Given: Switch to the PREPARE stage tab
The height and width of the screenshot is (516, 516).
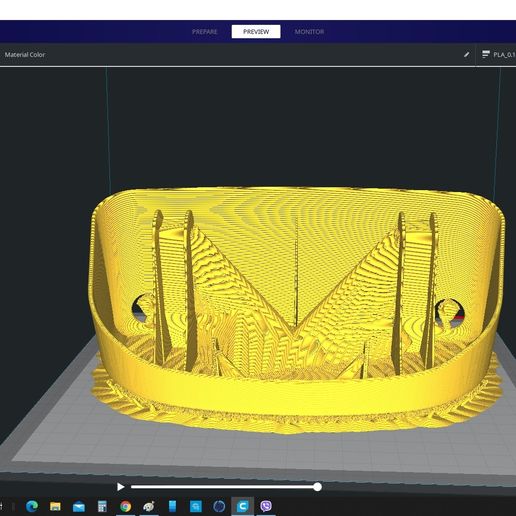Looking at the screenshot, I should click(x=205, y=32).
